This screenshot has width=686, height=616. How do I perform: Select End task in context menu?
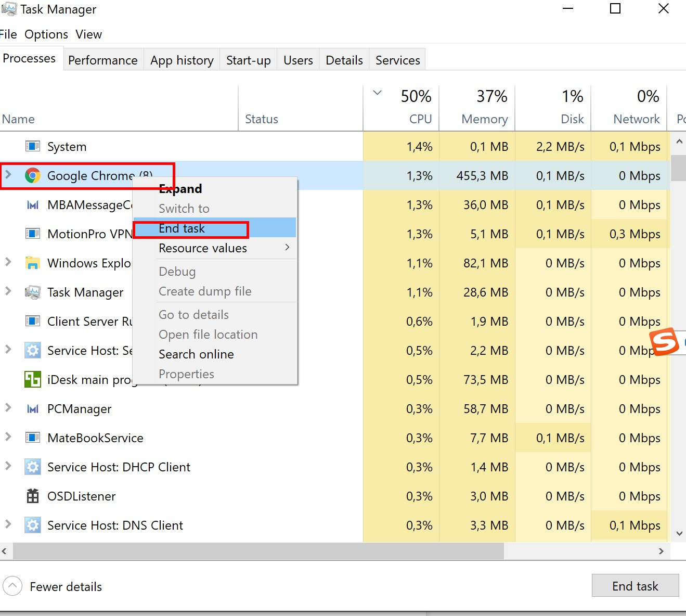182,228
